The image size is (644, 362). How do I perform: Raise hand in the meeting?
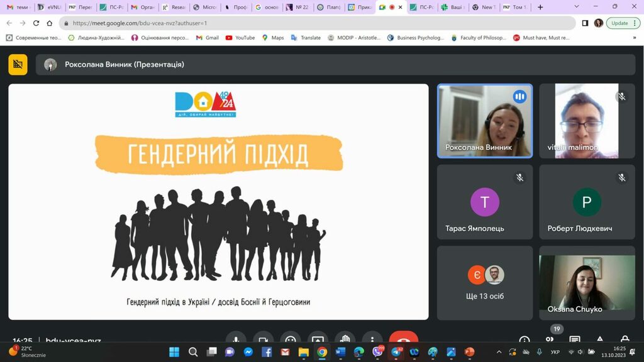pyautogui.click(x=345, y=338)
